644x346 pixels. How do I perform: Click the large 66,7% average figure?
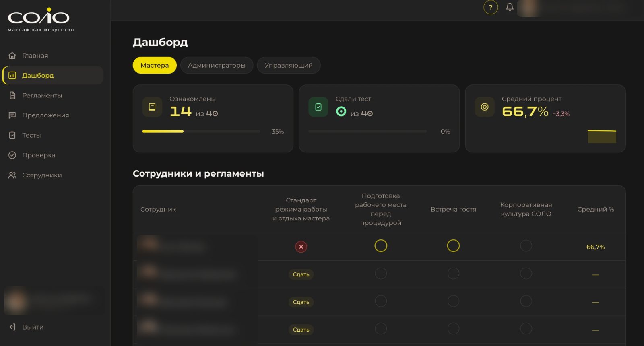(x=525, y=111)
